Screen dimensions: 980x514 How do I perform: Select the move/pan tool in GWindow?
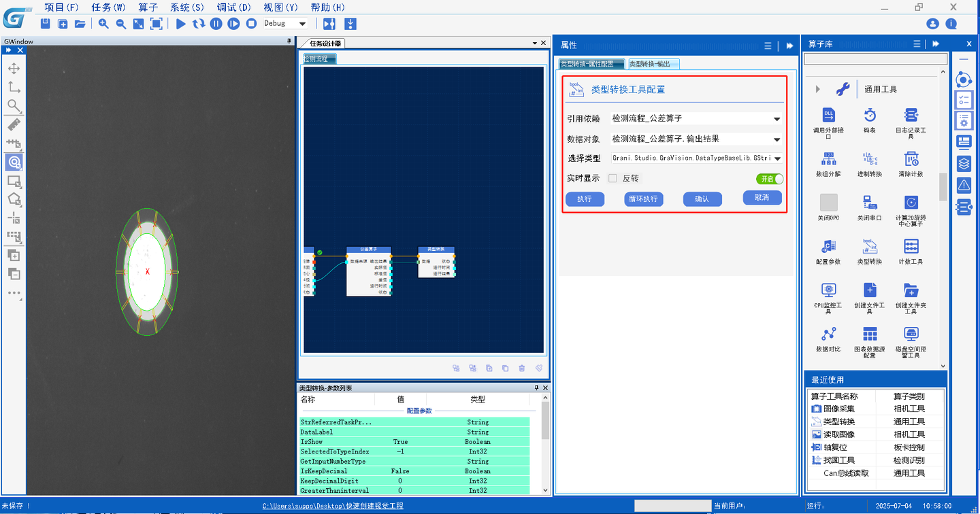14,69
